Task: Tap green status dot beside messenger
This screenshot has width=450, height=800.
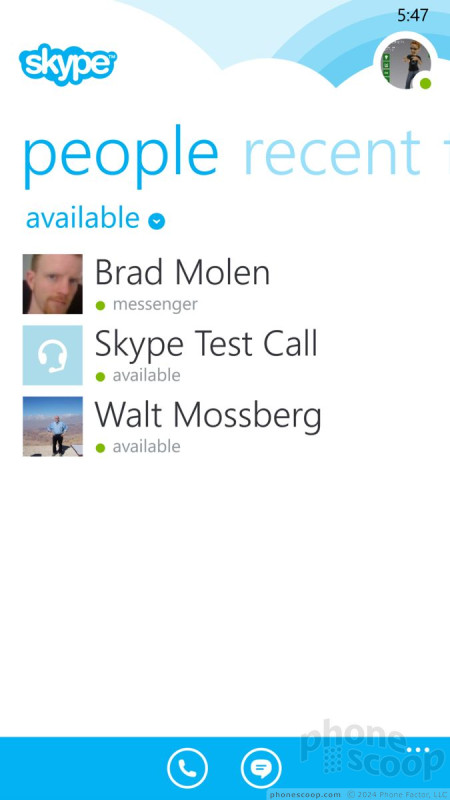Action: click(101, 306)
